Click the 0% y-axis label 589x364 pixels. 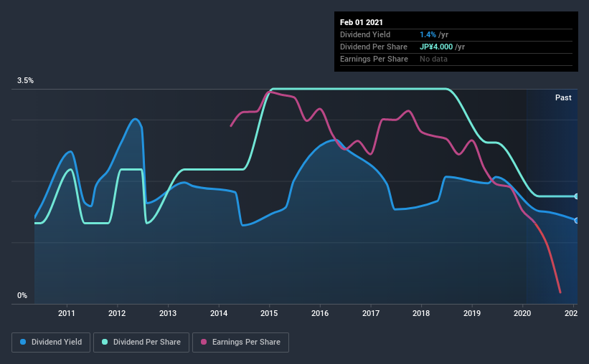pos(22,296)
